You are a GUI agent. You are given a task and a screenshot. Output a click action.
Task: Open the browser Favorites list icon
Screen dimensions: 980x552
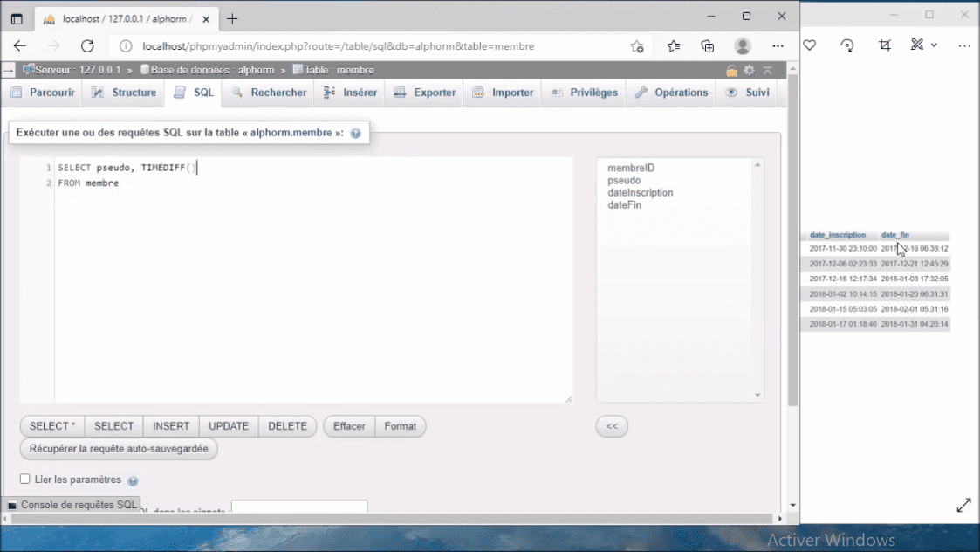[673, 45]
